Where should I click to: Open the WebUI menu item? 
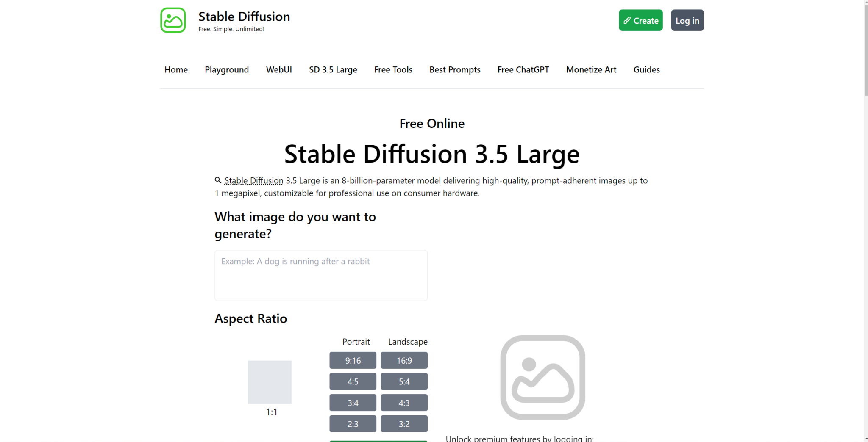click(x=279, y=69)
